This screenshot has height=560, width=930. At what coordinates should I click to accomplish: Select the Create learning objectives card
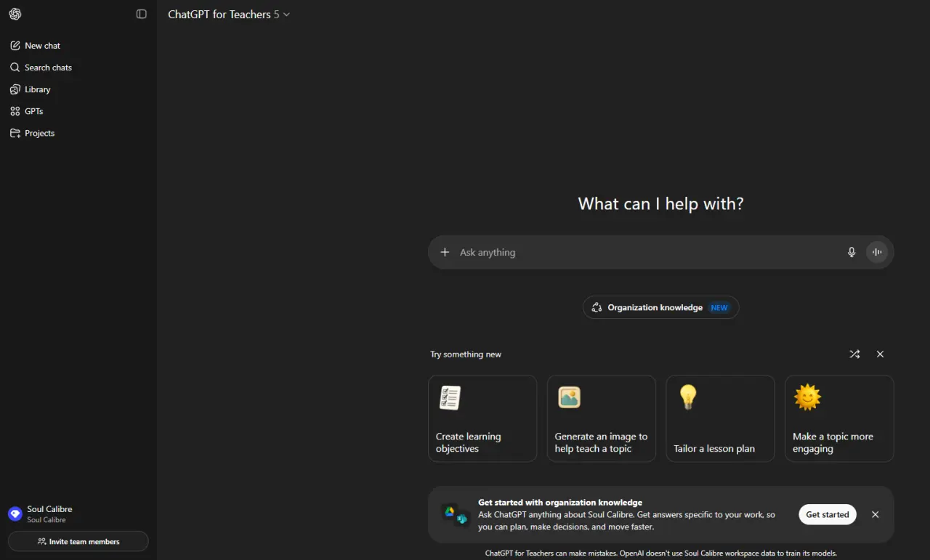(x=482, y=418)
